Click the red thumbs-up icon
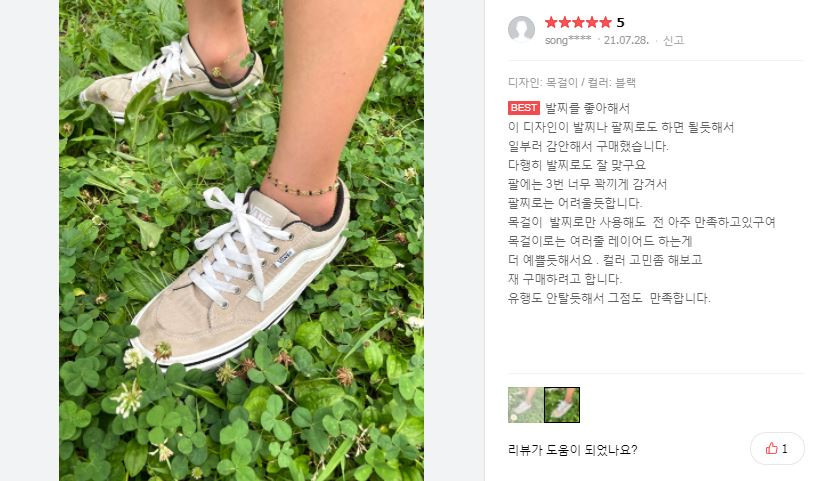 click(x=771, y=448)
